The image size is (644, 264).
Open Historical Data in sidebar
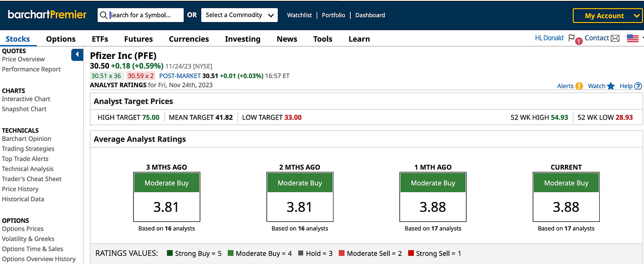click(x=23, y=199)
